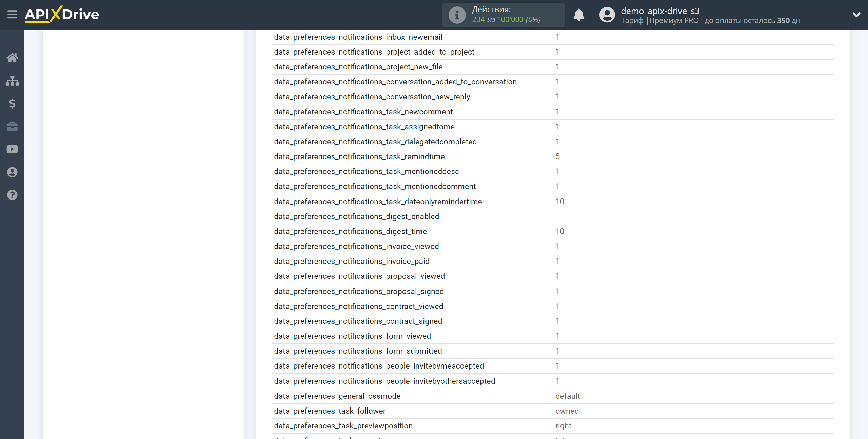Select the invoice_paid field name
The image size is (868, 439).
(352, 261)
